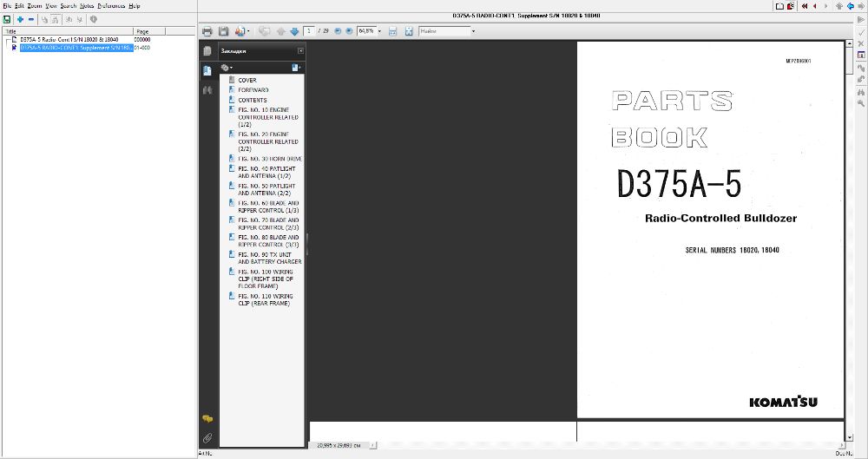Click the zoom-in plus circle icon
The image size is (868, 459).
(x=349, y=31)
